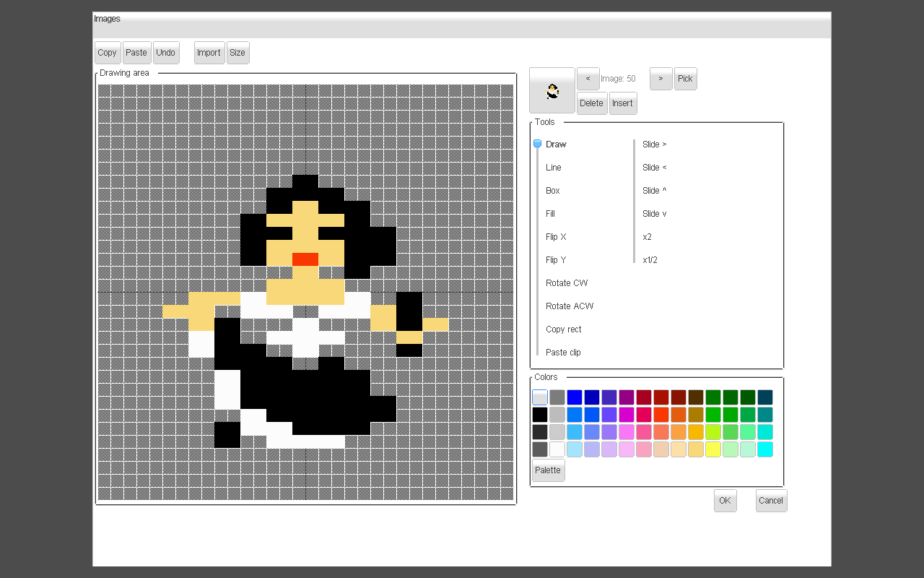The width and height of the screenshot is (924, 578).
Task: Pick the bright yellow swatch in the bottom row
Action: pyautogui.click(x=713, y=449)
